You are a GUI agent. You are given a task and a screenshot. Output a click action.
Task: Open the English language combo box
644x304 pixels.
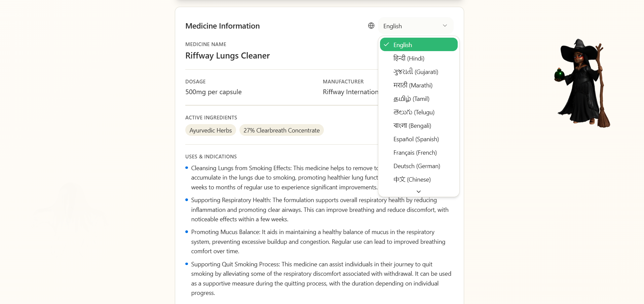pyautogui.click(x=415, y=26)
